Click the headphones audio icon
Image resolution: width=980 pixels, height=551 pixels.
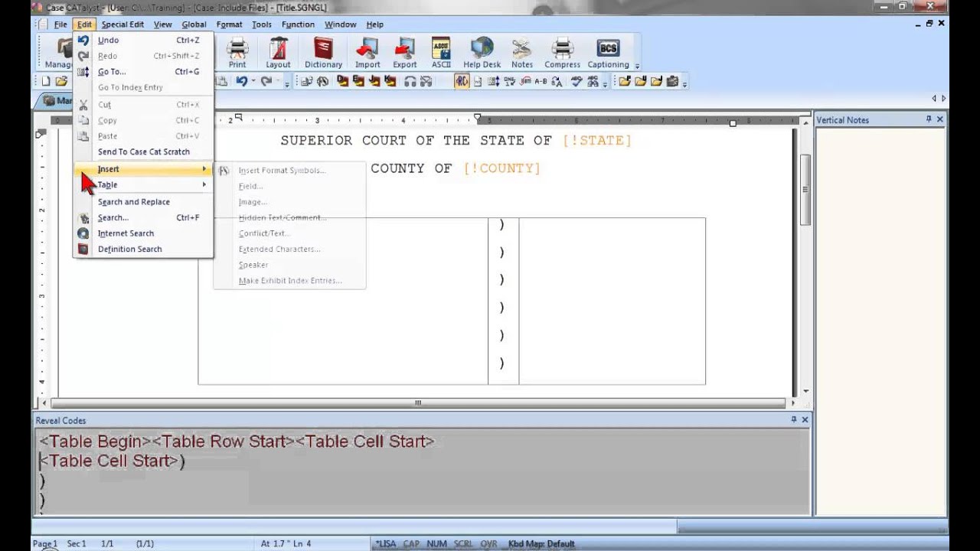coord(410,81)
